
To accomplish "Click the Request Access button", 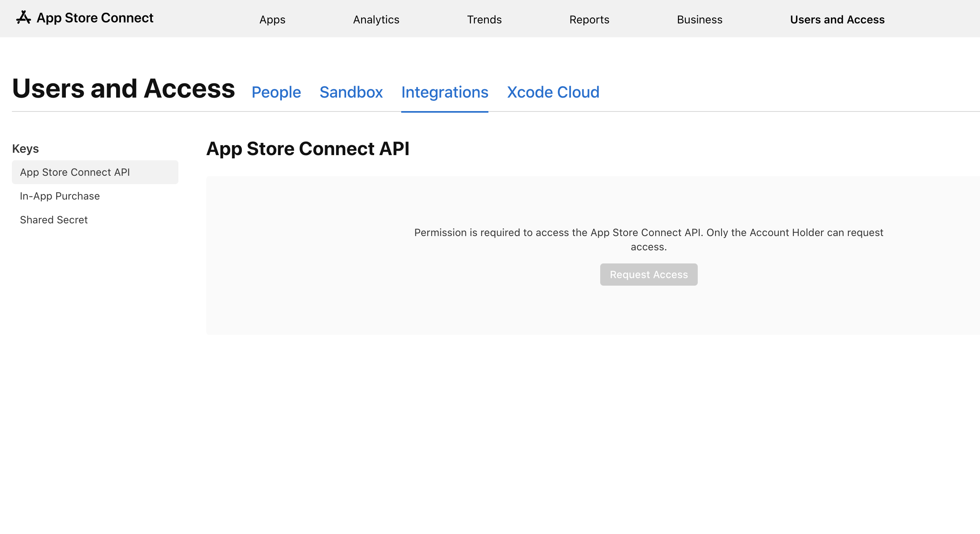I will click(x=649, y=275).
